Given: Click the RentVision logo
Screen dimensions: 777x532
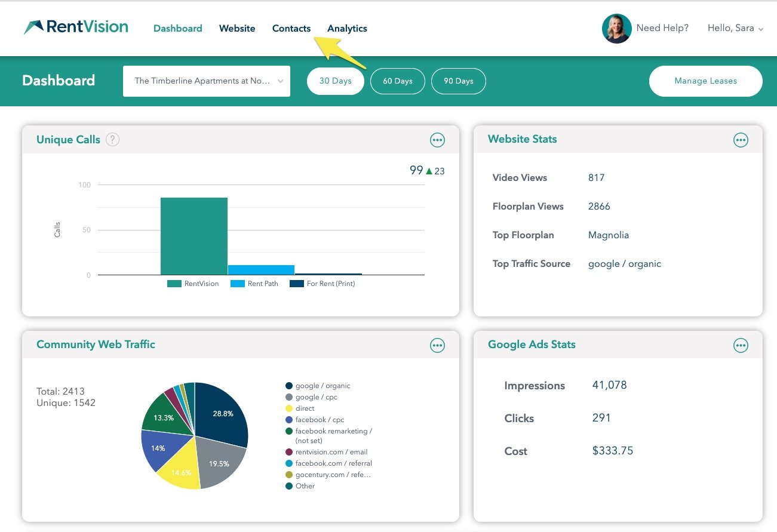Looking at the screenshot, I should [x=76, y=27].
